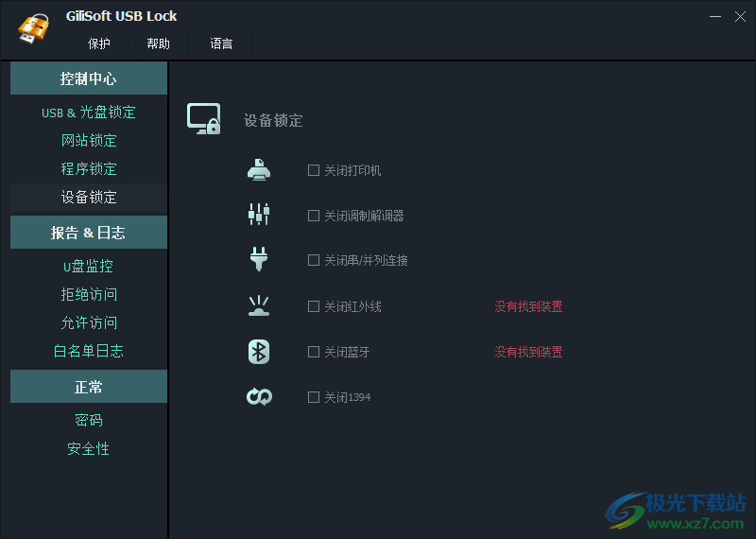The image size is (756, 539).
Task: Select the 正常 section header
Action: pyautogui.click(x=89, y=387)
